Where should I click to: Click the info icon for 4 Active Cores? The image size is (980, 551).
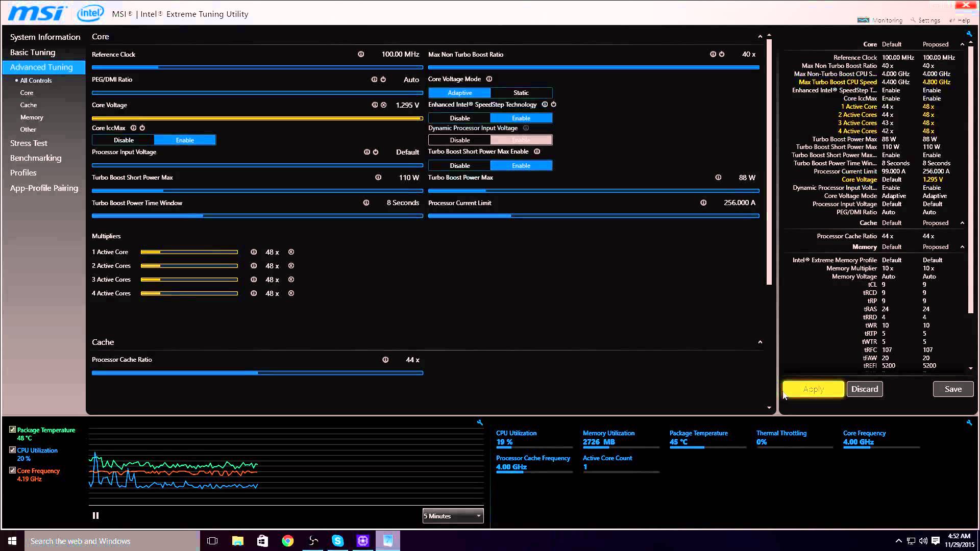click(x=254, y=293)
